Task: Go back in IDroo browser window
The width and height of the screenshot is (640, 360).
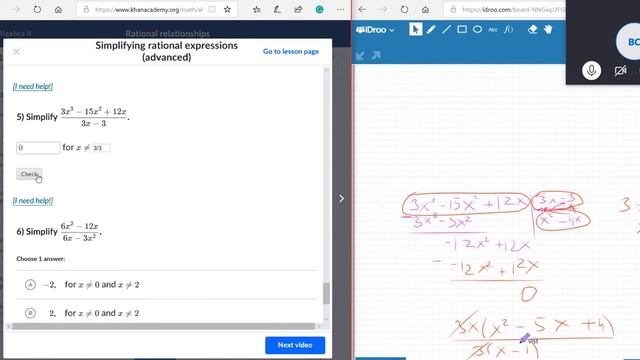Action: [x=362, y=9]
